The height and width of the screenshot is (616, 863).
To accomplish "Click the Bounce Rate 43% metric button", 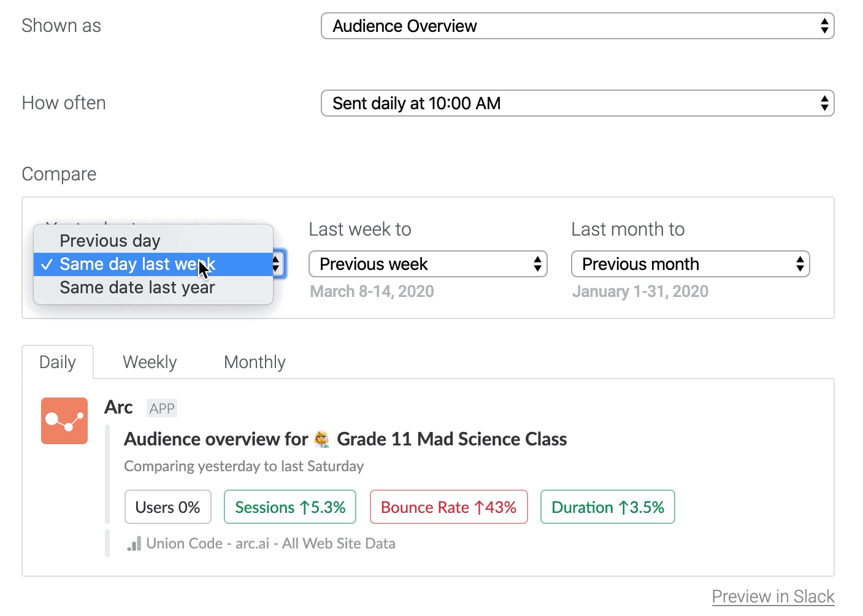I will click(448, 507).
